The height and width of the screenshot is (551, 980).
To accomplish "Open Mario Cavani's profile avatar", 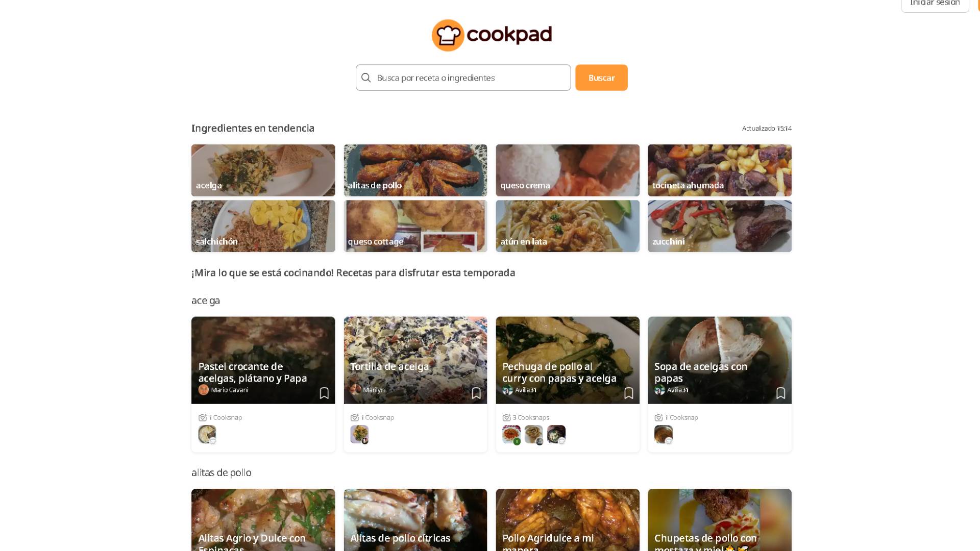I will 204,390.
